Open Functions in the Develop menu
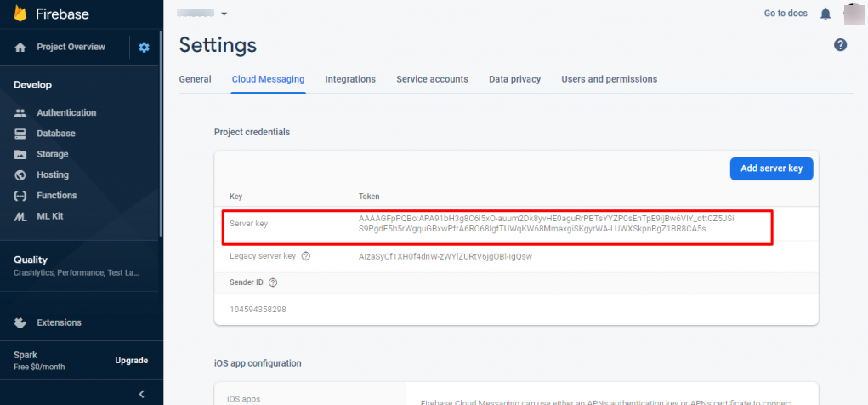The height and width of the screenshot is (405, 868). click(x=56, y=196)
